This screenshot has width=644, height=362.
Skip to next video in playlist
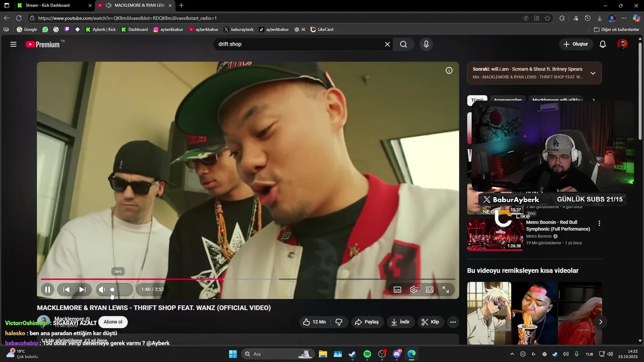(x=83, y=290)
